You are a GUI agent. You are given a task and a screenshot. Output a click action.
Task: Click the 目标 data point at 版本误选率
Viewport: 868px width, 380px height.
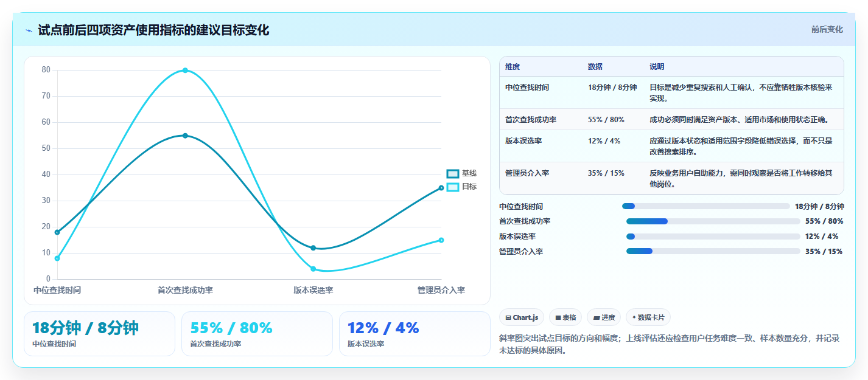[313, 269]
